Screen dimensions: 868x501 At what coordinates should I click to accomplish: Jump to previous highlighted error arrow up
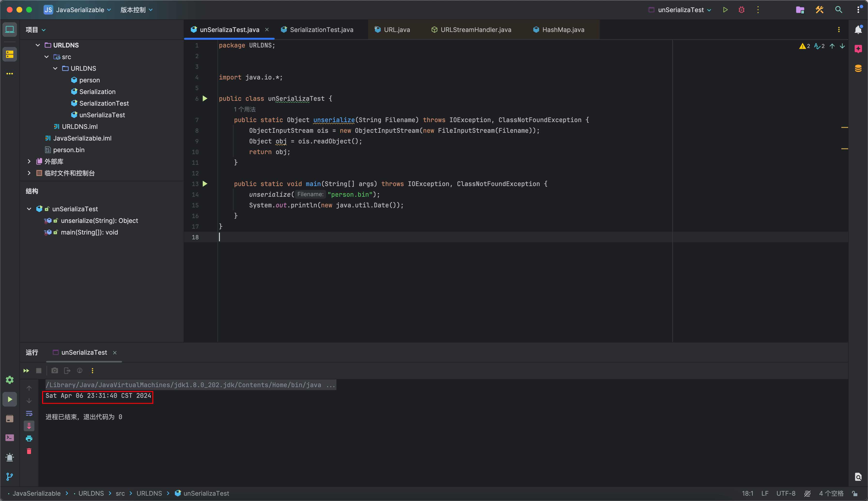pyautogui.click(x=832, y=46)
